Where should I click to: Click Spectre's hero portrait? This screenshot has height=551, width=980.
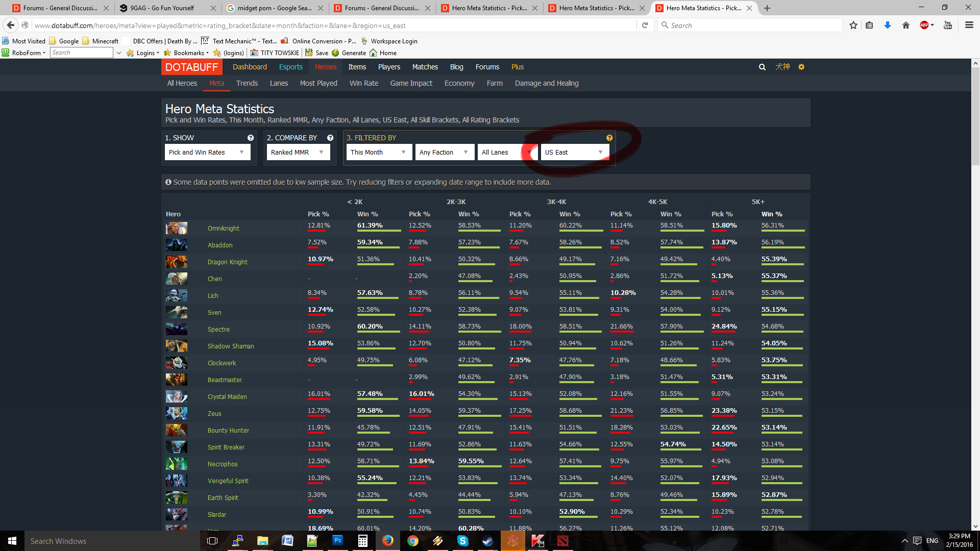pos(177,329)
